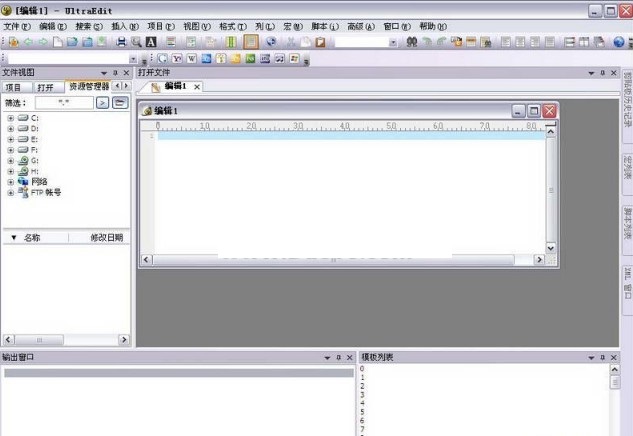Open the 视图 (V) menu
The width and height of the screenshot is (633, 436).
tap(197, 26)
